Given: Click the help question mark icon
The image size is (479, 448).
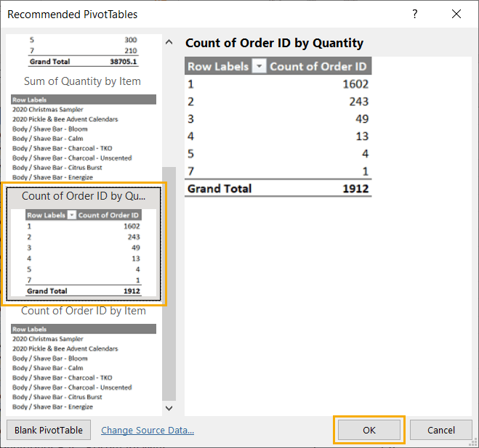Looking at the screenshot, I should 414,14.
